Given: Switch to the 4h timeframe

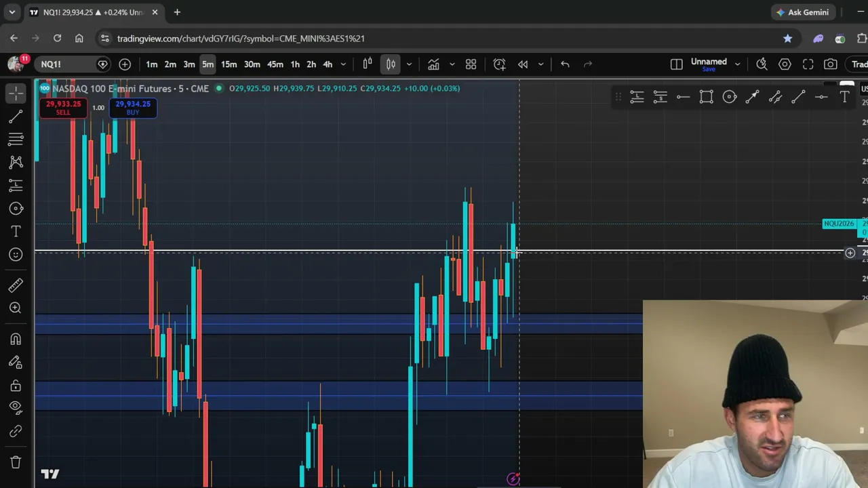Looking at the screenshot, I should 328,64.
